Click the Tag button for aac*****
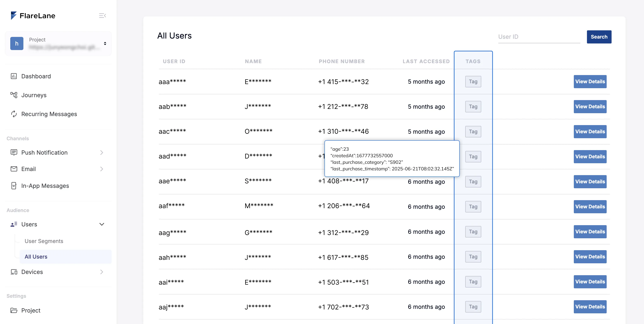Image resolution: width=644 pixels, height=324 pixels. (473, 131)
